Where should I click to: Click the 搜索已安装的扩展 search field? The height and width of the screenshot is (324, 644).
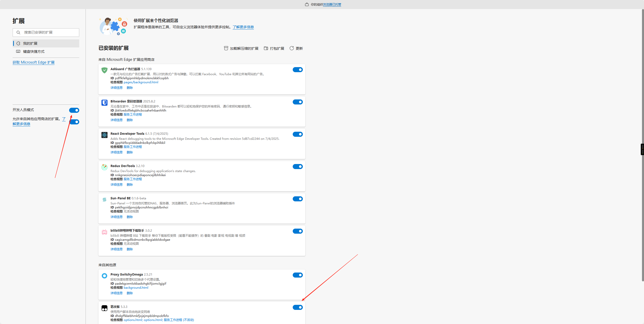point(46,32)
